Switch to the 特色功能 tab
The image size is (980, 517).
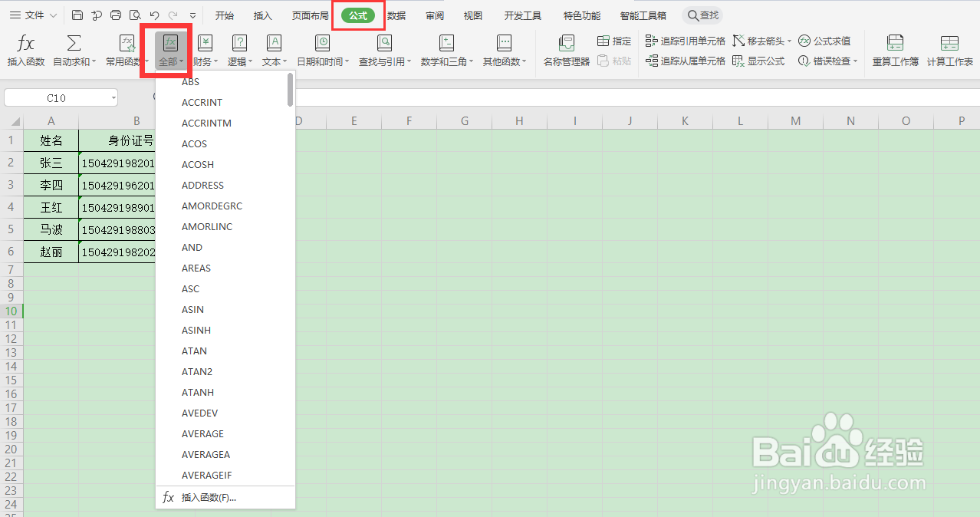pyautogui.click(x=582, y=15)
